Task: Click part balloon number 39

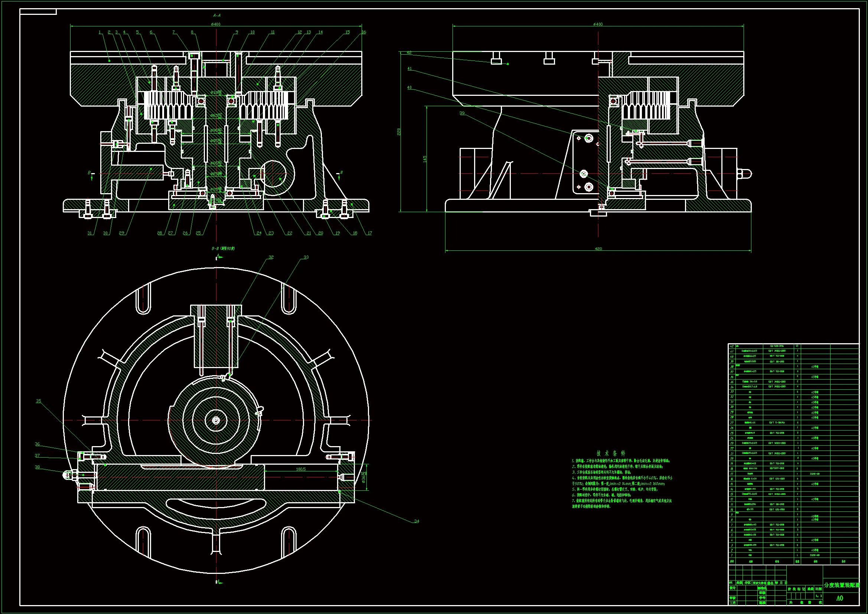Action: pyautogui.click(x=461, y=113)
